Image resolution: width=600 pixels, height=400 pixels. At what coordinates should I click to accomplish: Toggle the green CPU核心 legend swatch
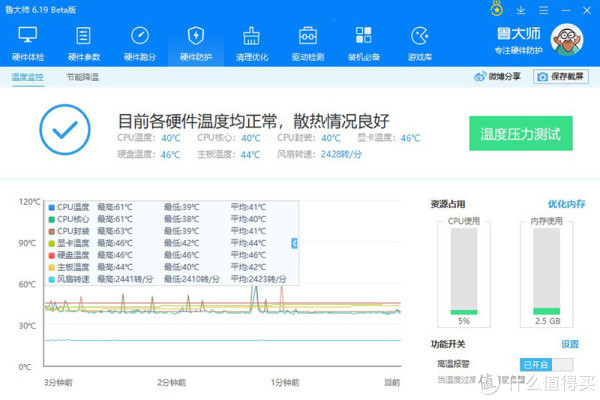pos(52,219)
